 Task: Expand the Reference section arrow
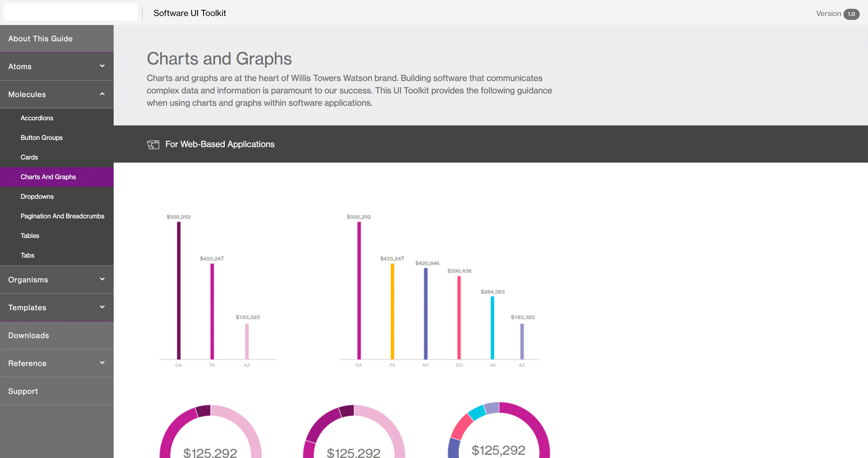[102, 363]
